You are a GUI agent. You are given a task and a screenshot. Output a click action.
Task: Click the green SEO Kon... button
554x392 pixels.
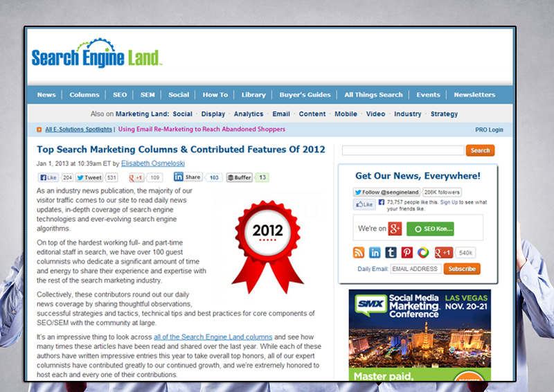(430, 229)
